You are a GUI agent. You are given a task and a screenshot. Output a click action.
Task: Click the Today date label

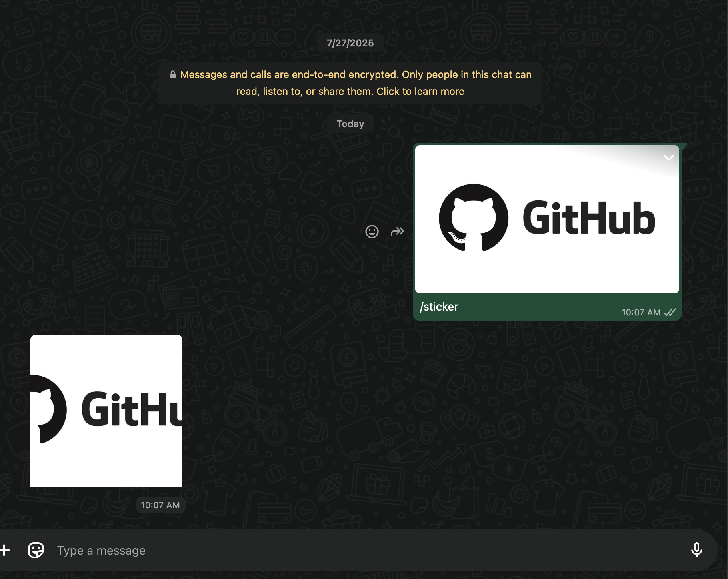tap(350, 124)
